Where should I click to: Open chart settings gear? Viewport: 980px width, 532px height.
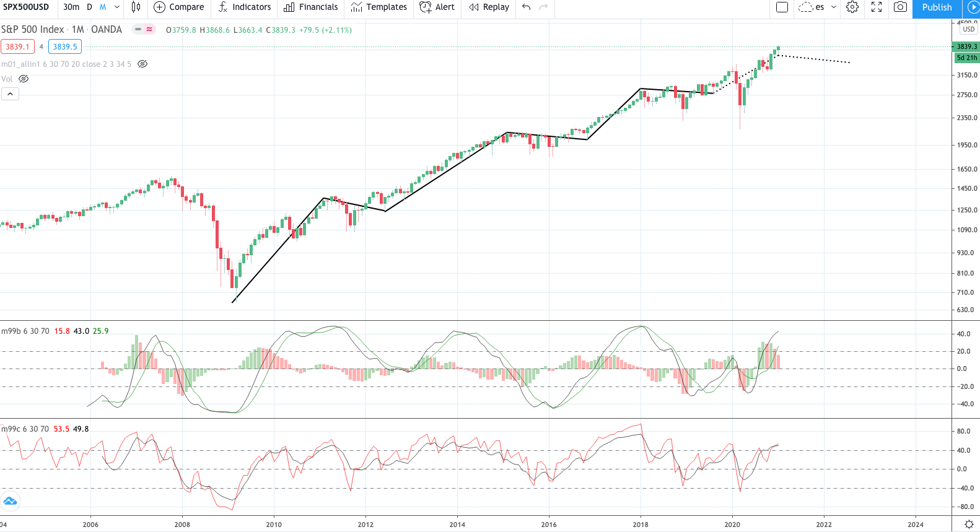[x=852, y=7]
